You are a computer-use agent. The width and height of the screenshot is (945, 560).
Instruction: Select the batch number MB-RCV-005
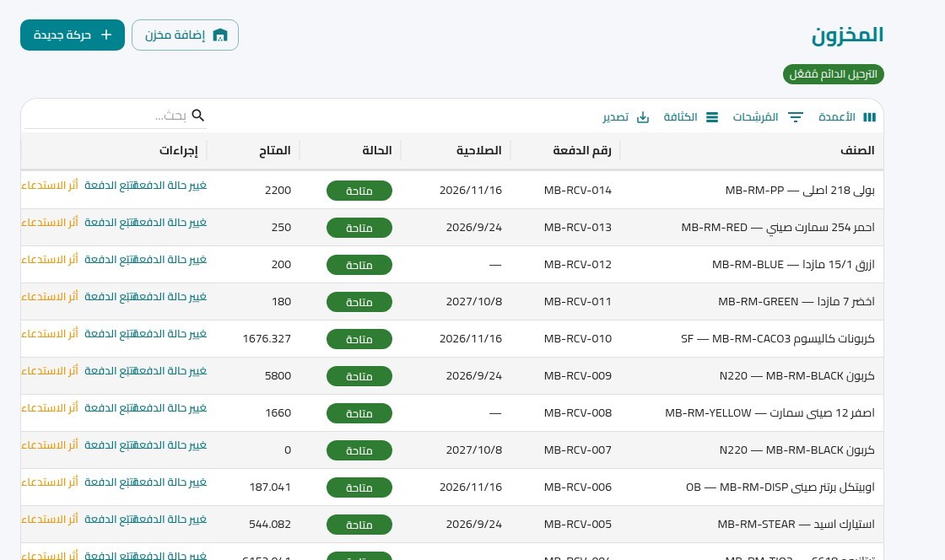pos(577,525)
